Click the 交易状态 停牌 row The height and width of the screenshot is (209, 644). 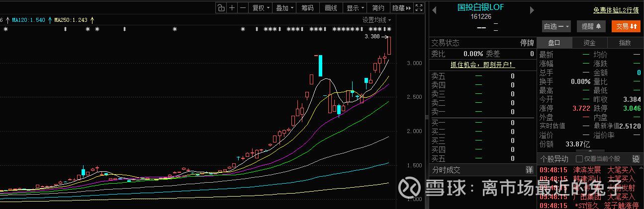[x=482, y=43]
